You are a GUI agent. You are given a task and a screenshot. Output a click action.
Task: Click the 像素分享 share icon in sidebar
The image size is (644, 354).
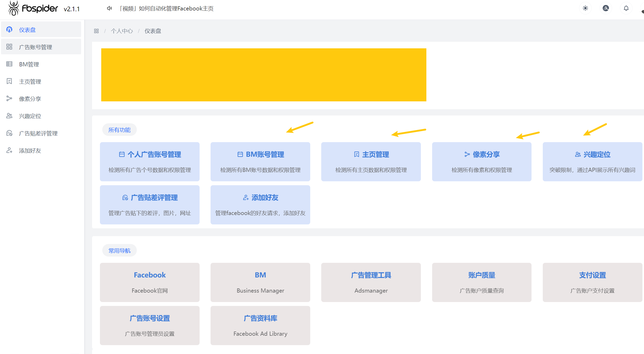[9, 98]
